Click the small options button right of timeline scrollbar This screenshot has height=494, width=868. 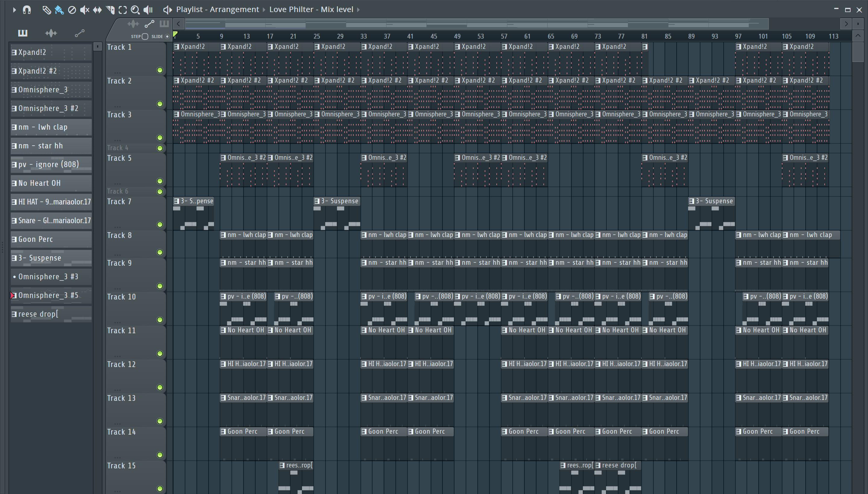858,24
